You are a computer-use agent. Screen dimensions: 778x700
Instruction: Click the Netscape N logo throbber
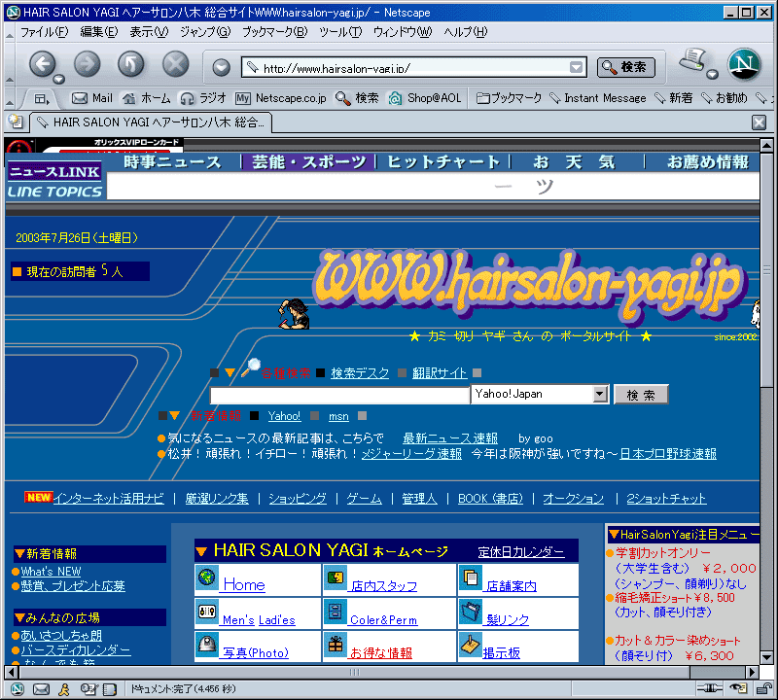[x=744, y=64]
